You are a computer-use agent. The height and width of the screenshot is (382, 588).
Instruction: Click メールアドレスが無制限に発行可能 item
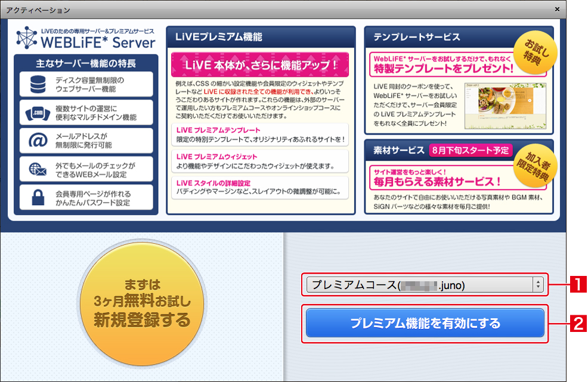(x=86, y=141)
